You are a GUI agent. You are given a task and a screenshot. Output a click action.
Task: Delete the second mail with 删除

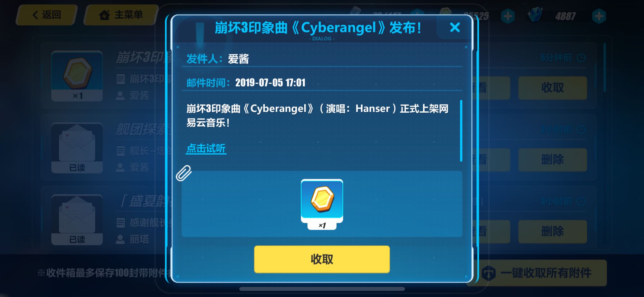coord(553,160)
